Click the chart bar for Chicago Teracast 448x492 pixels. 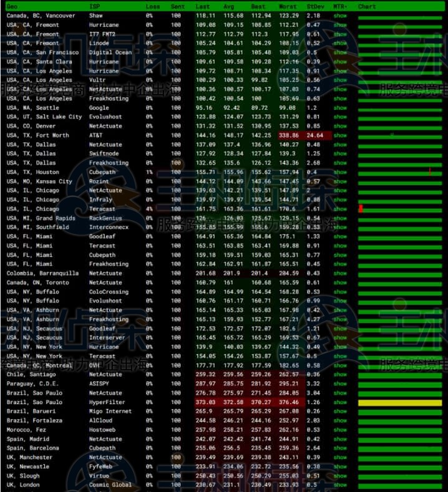[x=399, y=210]
